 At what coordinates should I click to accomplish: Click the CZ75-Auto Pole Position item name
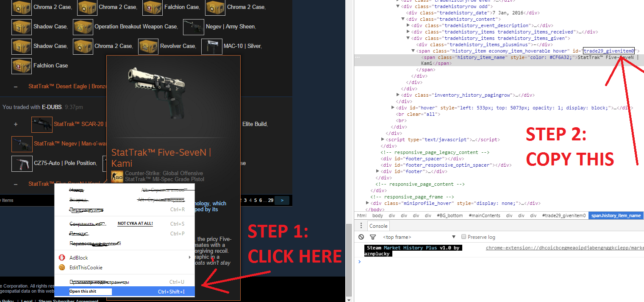tap(65, 163)
